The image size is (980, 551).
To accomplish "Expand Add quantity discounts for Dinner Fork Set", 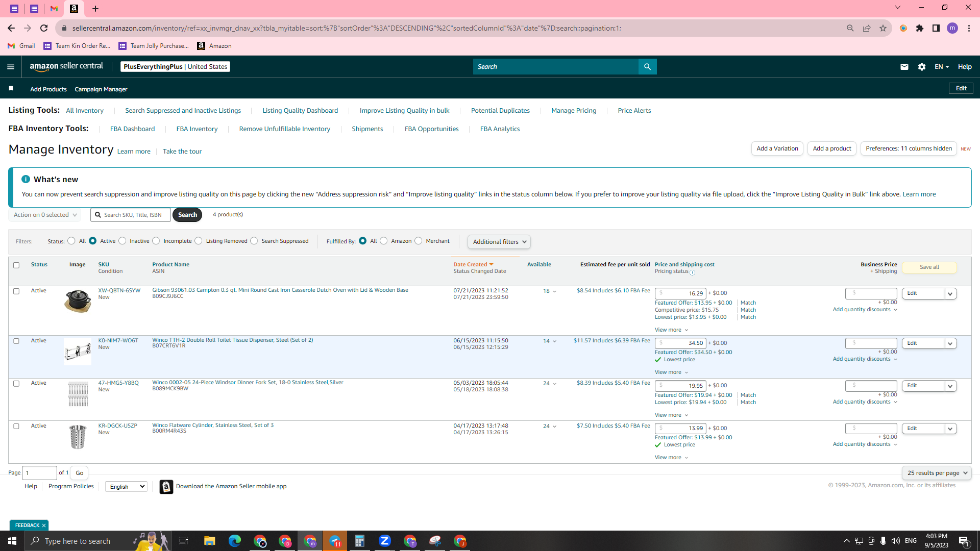I will pos(865,402).
